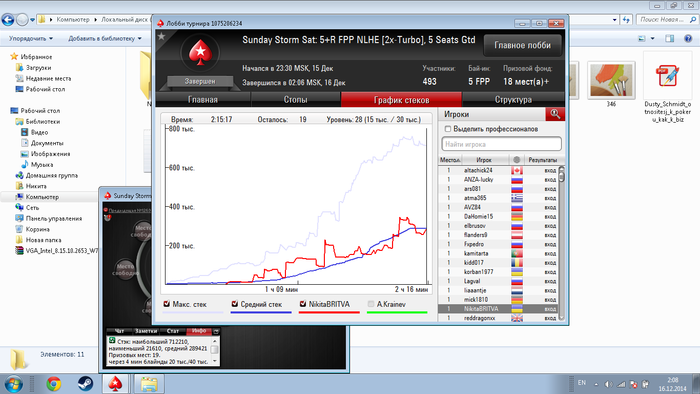Sort players by 'Место' column header
Viewport: 700px width, 394px height.
[450, 160]
